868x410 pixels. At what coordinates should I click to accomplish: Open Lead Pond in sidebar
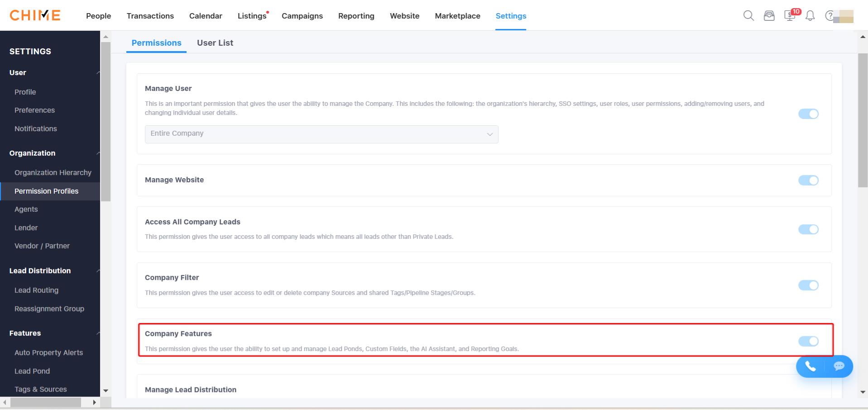click(x=32, y=372)
